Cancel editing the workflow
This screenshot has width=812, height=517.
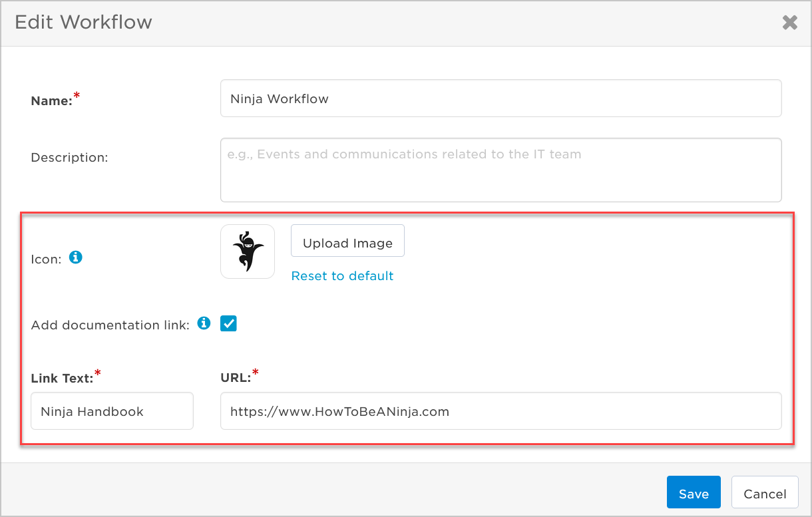(765, 492)
